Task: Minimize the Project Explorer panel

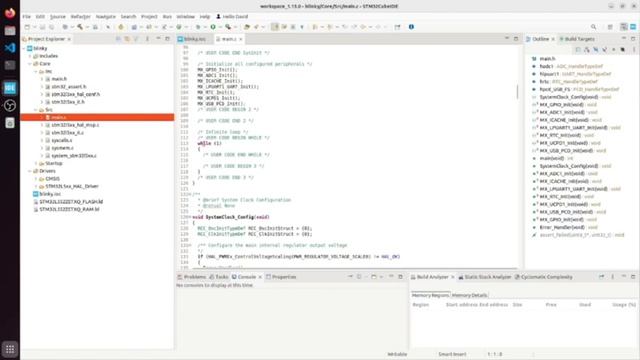Action: point(158,39)
